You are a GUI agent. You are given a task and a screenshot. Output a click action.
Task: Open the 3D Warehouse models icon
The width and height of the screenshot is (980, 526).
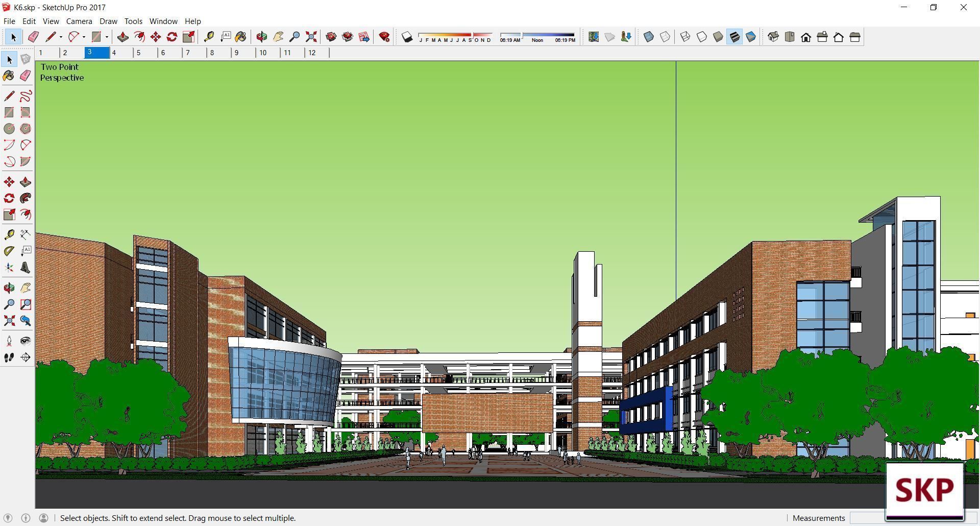(330, 37)
